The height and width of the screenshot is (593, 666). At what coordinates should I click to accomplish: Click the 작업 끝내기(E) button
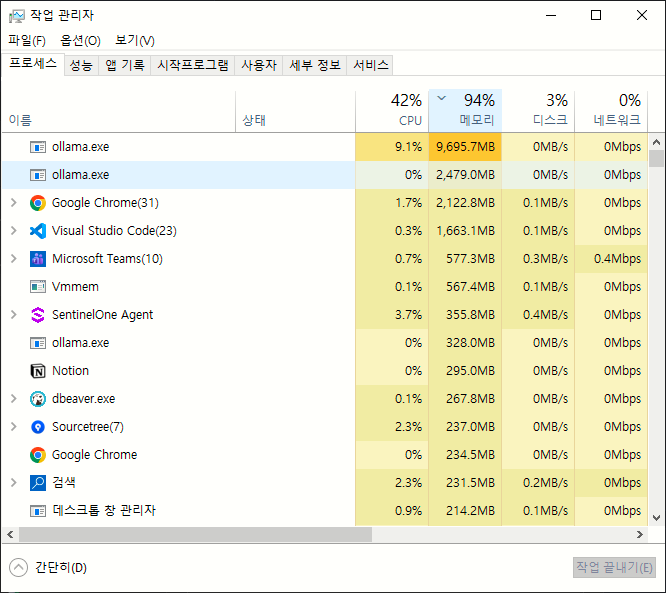pos(614,568)
